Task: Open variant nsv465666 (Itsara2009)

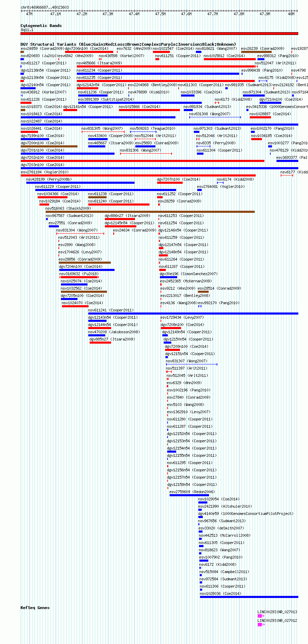Action: tap(99, 63)
